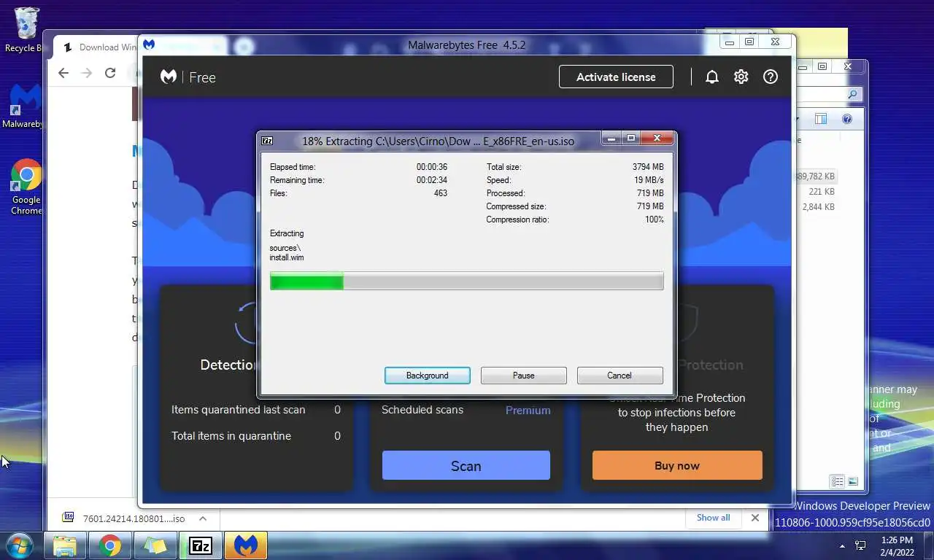This screenshot has height=560, width=934.
Task: Open Windows Explorer from taskbar
Action: pyautogui.click(x=65, y=545)
